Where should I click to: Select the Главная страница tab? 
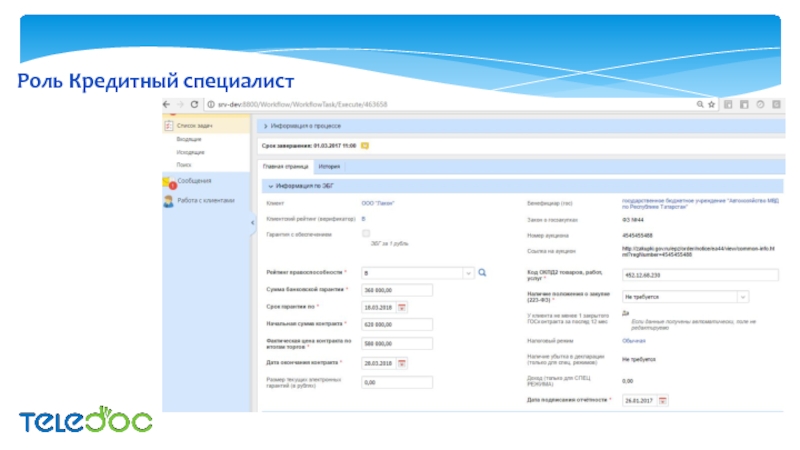pyautogui.click(x=285, y=166)
